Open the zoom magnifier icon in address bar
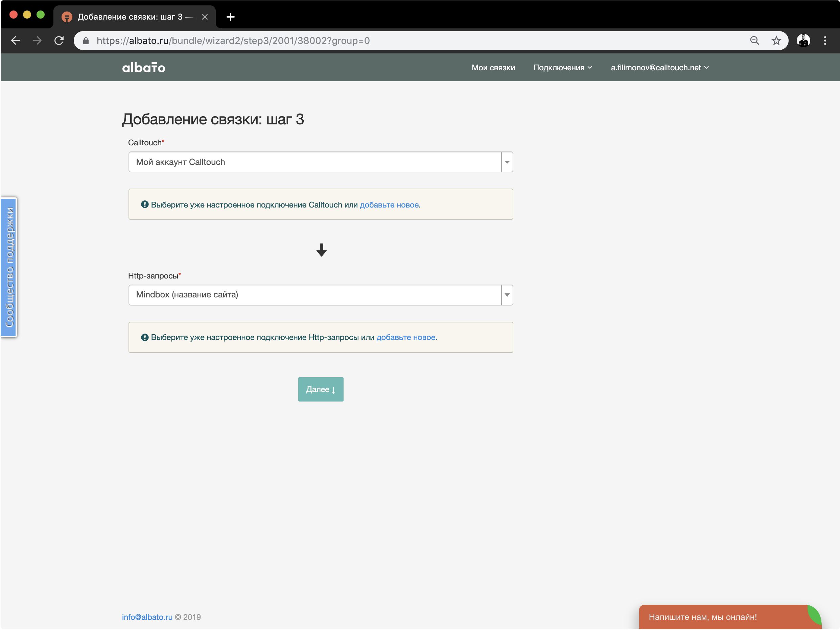This screenshot has height=630, width=840. tap(754, 41)
